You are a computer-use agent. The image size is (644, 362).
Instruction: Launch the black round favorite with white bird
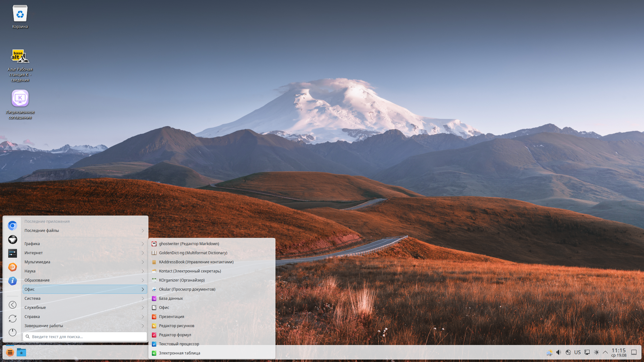tap(13, 239)
